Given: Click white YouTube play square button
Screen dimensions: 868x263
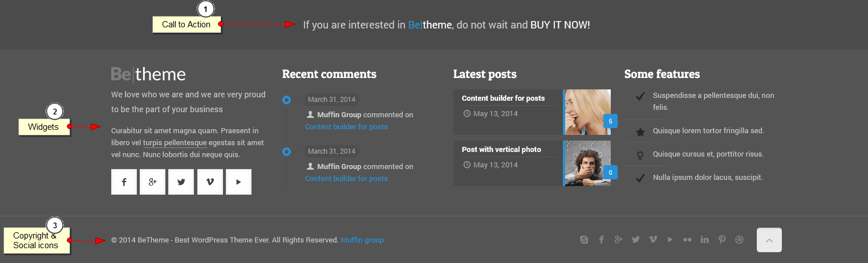Looking at the screenshot, I should point(238,182).
